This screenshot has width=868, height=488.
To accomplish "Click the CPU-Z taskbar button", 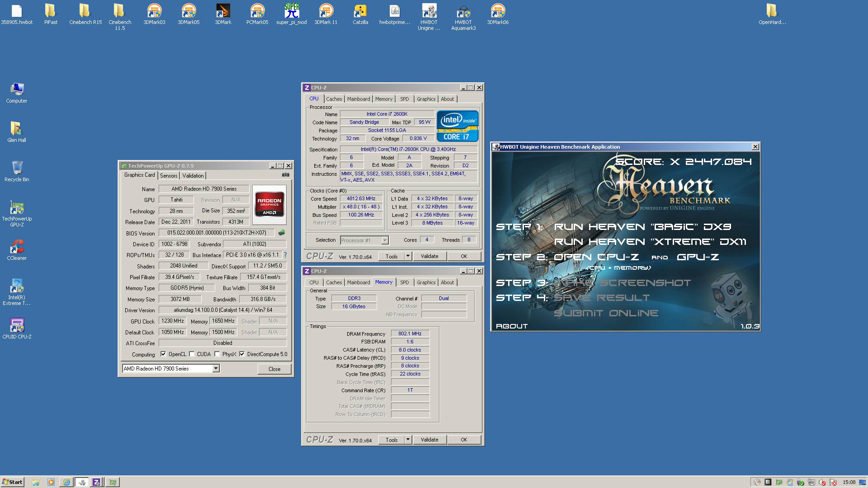I will pyautogui.click(x=97, y=482).
